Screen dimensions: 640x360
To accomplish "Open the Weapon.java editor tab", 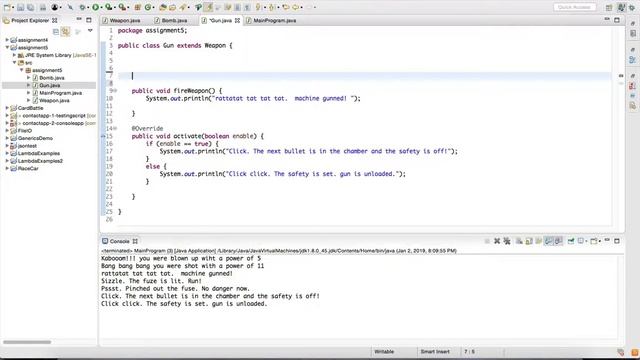I will (125, 20).
